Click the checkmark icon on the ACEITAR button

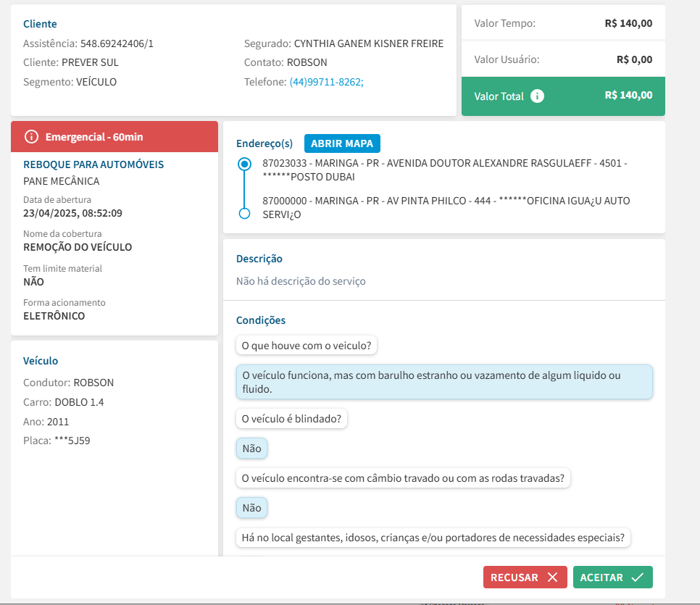pos(637,577)
